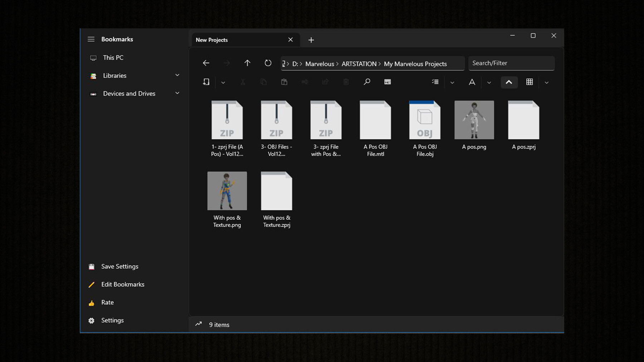
Task: Open Edit Bookmarks
Action: pyautogui.click(x=122, y=284)
